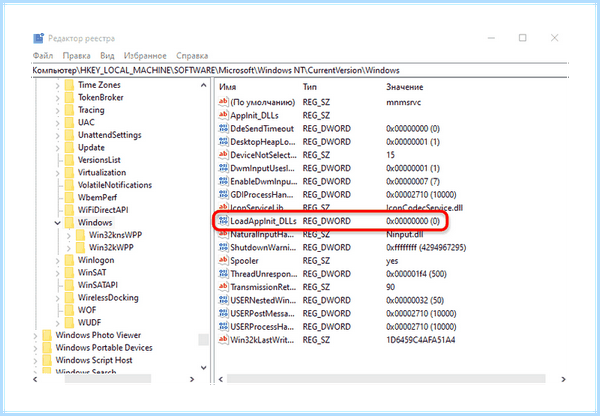Click the LoadAppInit_DLLs DWORD icon

click(223, 220)
